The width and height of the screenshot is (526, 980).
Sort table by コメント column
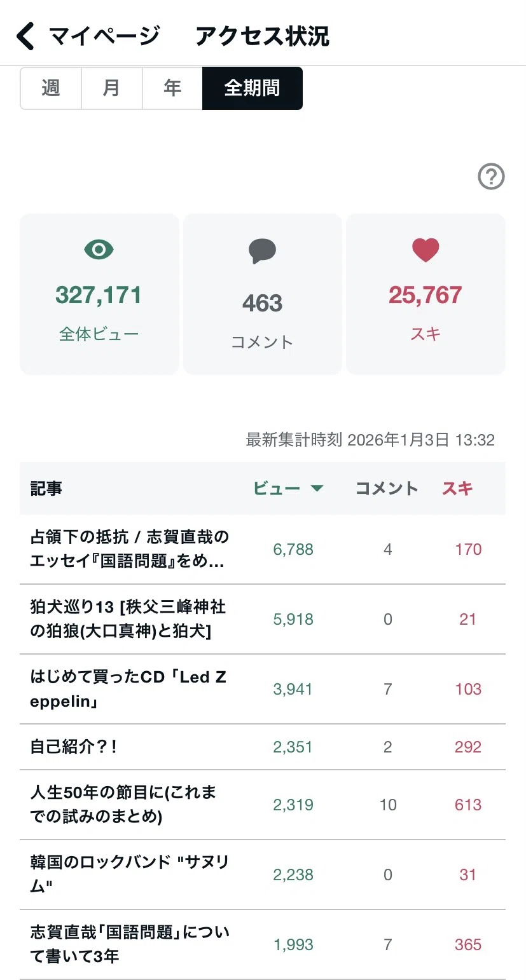387,489
